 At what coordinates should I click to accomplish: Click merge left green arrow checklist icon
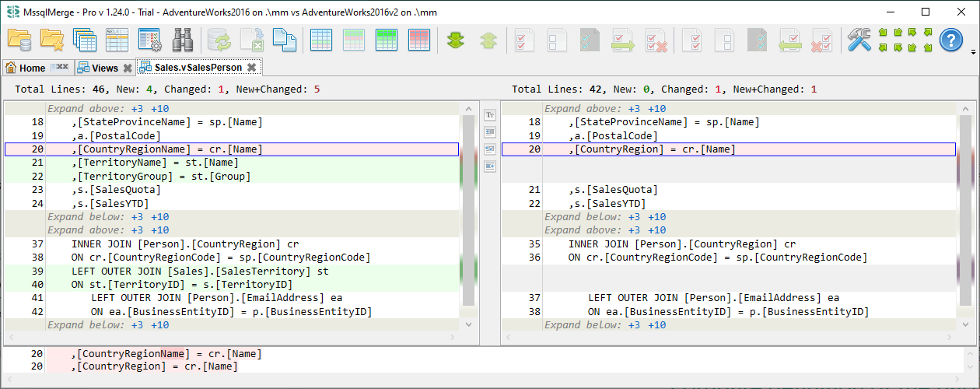click(x=791, y=40)
